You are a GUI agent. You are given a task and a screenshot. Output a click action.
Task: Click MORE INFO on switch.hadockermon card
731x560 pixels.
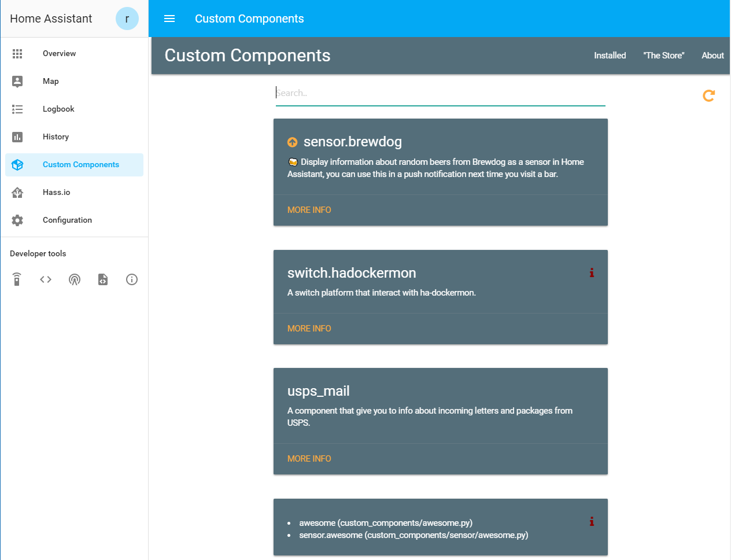tap(309, 329)
